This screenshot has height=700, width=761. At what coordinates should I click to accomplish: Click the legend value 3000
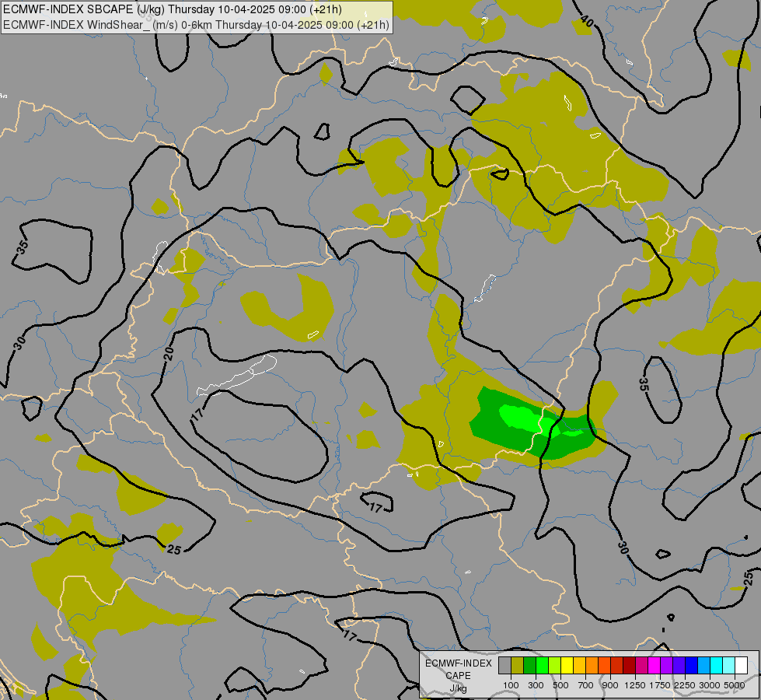coord(710,685)
